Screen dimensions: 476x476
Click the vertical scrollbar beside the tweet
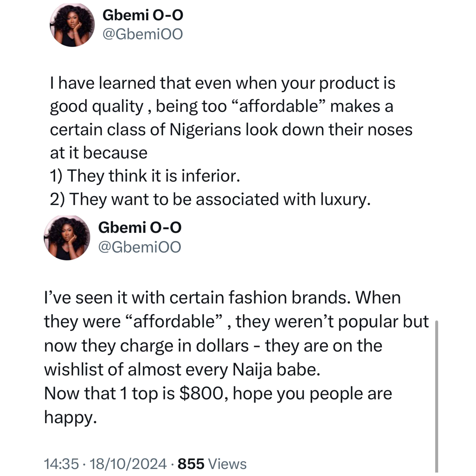pyautogui.click(x=437, y=397)
